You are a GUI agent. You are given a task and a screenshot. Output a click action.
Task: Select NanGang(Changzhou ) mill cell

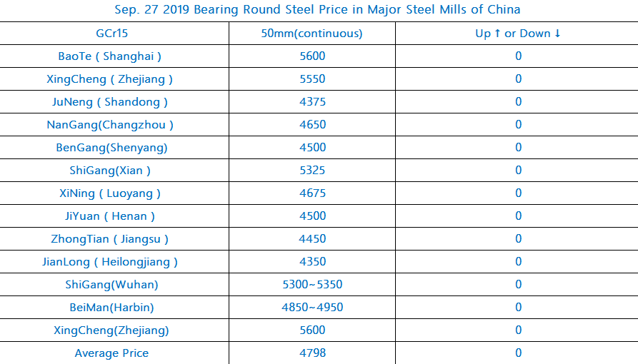point(110,125)
